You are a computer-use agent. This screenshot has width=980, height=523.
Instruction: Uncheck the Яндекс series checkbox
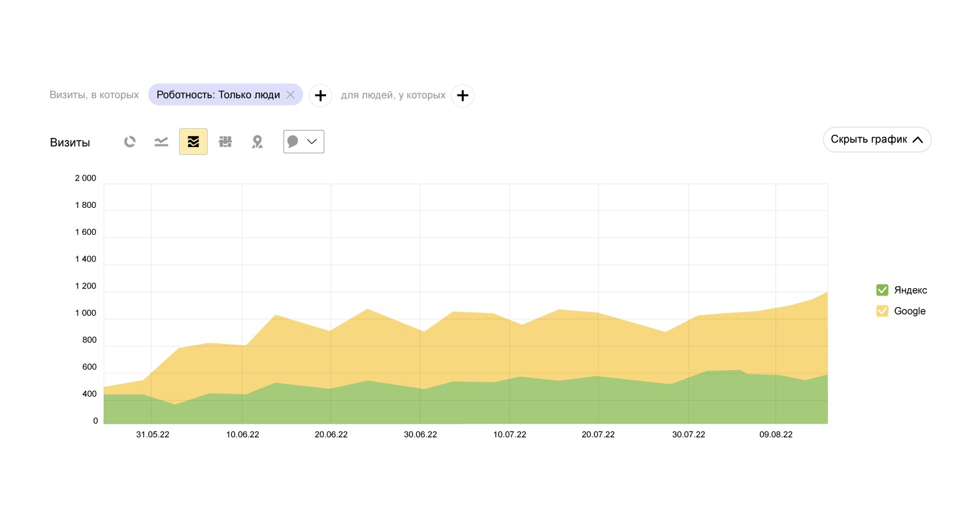click(882, 290)
